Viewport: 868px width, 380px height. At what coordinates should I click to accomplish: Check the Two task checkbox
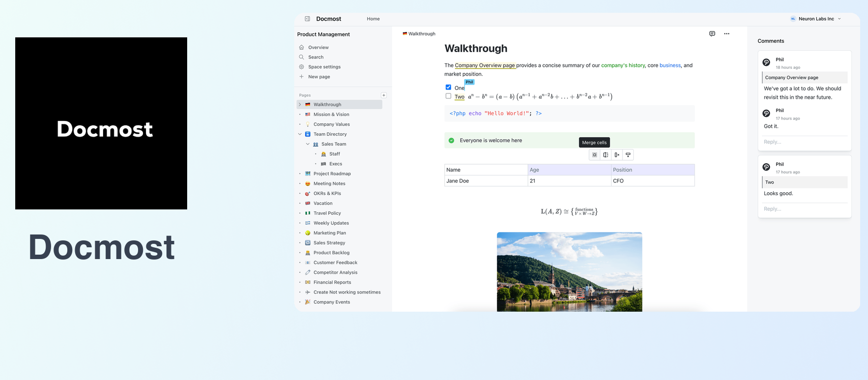[448, 96]
